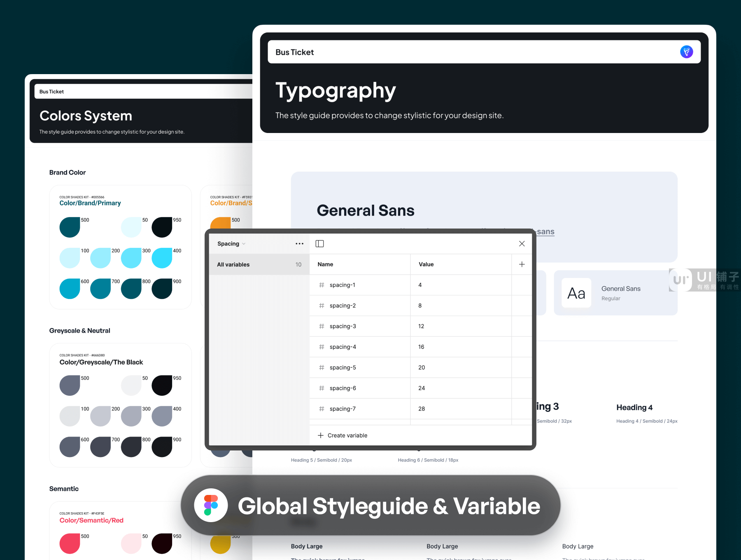Click the Color/Greyscale/The Black heading

(x=101, y=362)
